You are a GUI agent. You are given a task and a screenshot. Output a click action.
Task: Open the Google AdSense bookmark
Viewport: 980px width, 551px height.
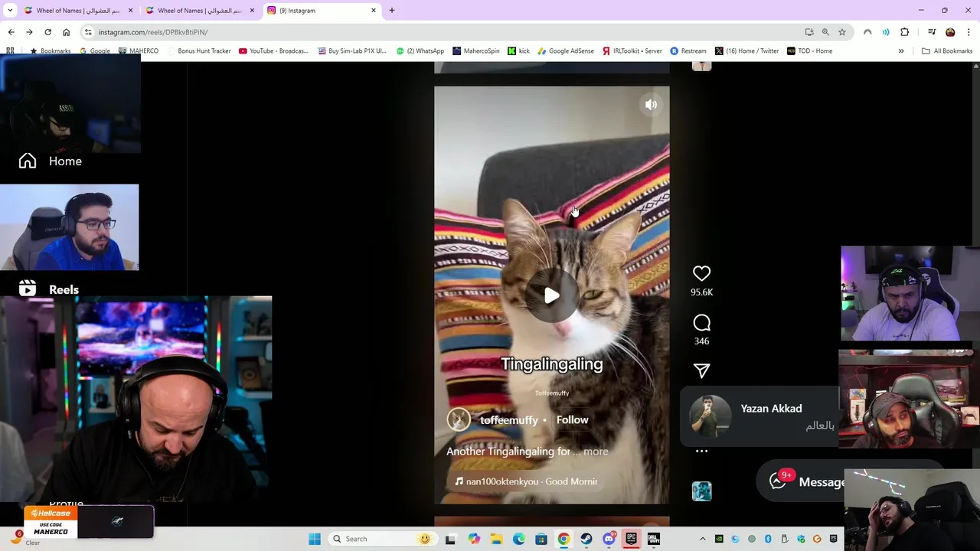566,51
